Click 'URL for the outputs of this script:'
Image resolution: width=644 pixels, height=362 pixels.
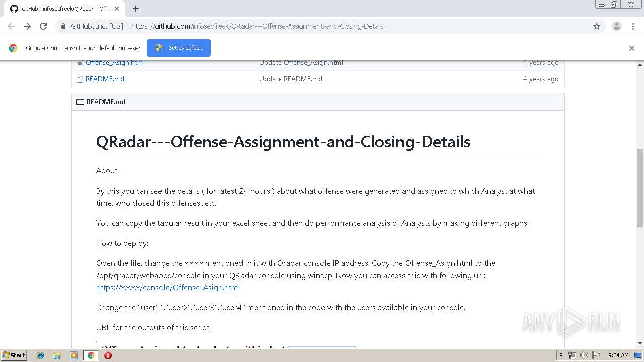[x=153, y=328]
